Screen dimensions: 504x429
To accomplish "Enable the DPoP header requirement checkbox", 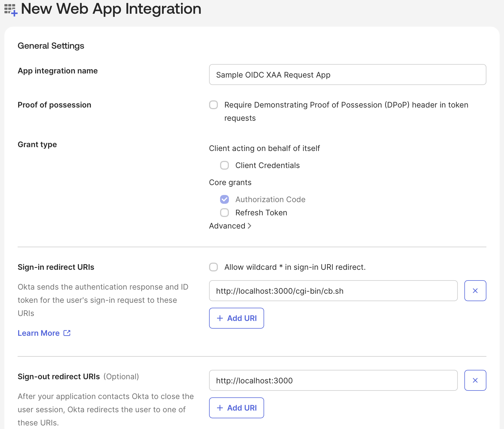I will pos(213,105).
